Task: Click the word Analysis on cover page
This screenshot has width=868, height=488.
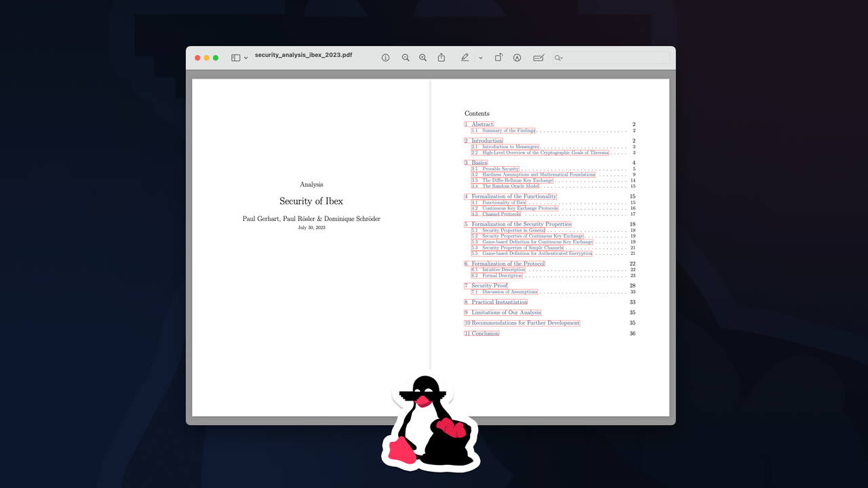Action: pyautogui.click(x=311, y=184)
